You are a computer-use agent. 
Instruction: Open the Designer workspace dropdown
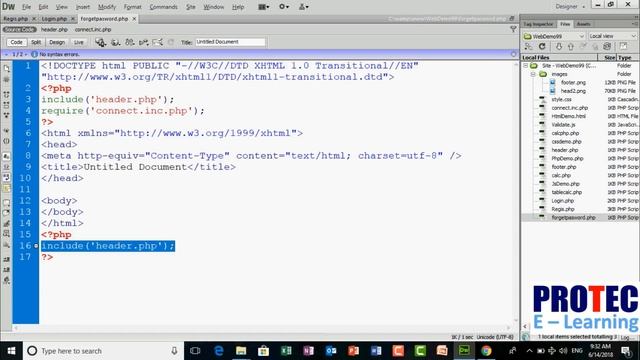[570, 7]
